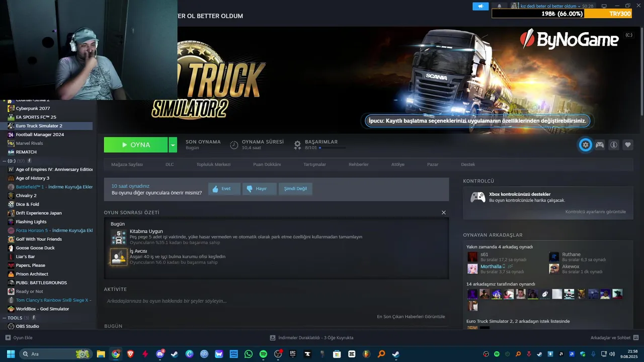The width and height of the screenshot is (644, 362).
Task: Collapse the TOOLS library category
Action: click(5, 318)
